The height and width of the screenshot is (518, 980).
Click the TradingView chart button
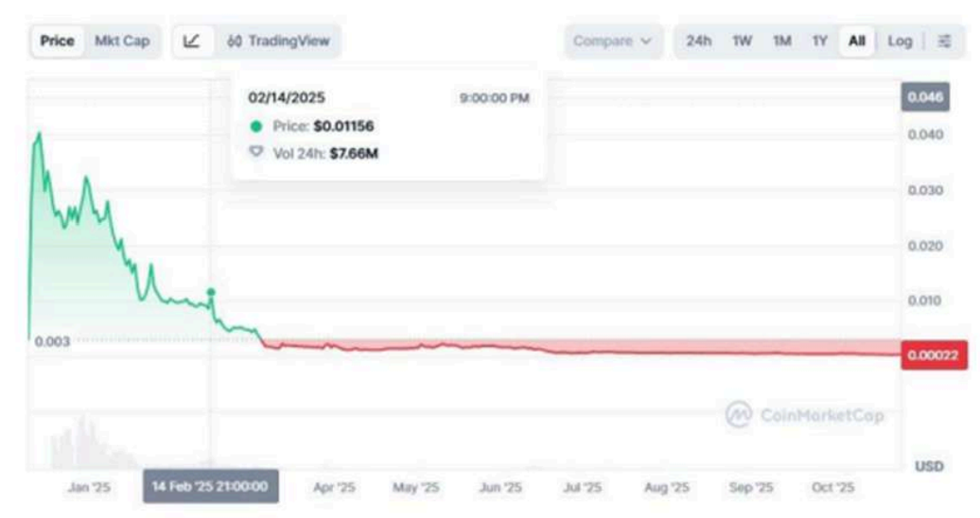click(278, 41)
